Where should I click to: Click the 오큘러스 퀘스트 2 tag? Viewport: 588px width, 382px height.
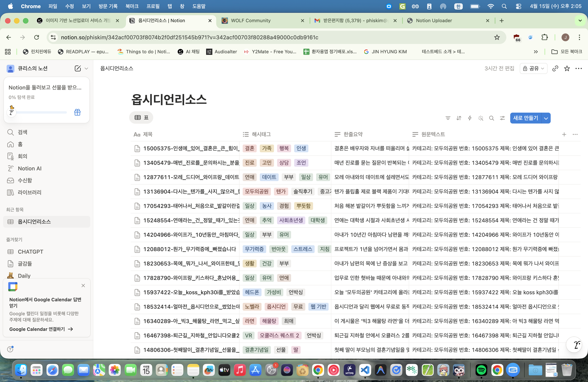279,336
